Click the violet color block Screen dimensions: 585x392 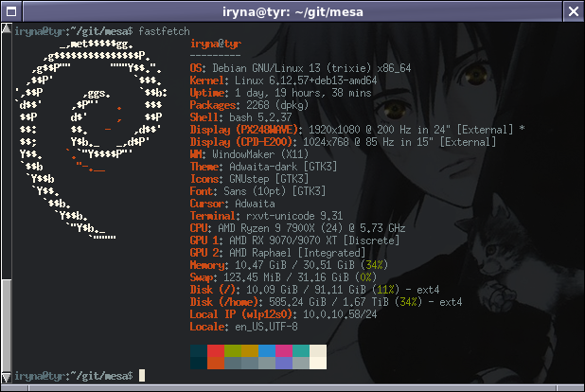tap(284, 364)
